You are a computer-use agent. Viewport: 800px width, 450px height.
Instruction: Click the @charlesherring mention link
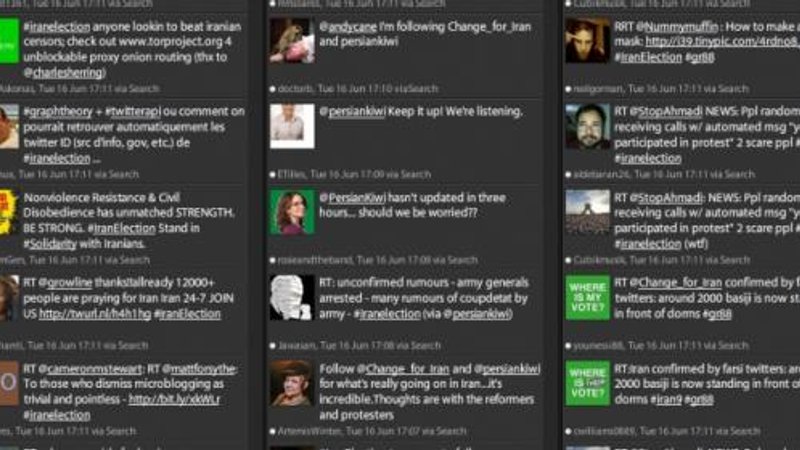(x=63, y=73)
